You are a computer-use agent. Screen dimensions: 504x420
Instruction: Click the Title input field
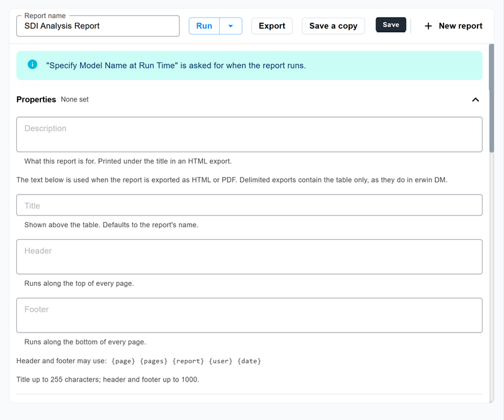coord(249,205)
